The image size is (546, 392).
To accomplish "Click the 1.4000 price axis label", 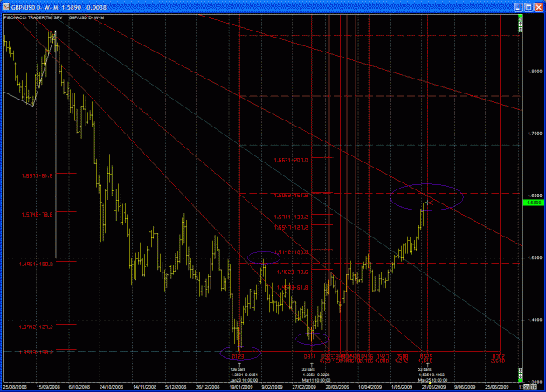I will pos(535,320).
